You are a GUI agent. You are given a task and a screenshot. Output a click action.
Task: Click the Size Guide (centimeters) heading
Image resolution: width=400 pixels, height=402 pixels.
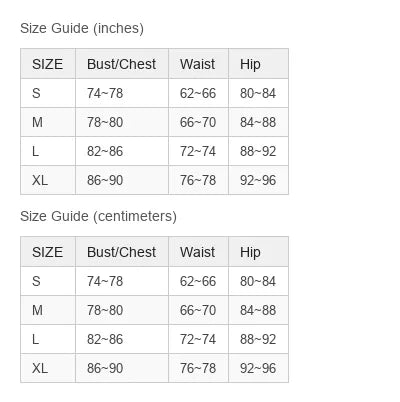pos(98,216)
